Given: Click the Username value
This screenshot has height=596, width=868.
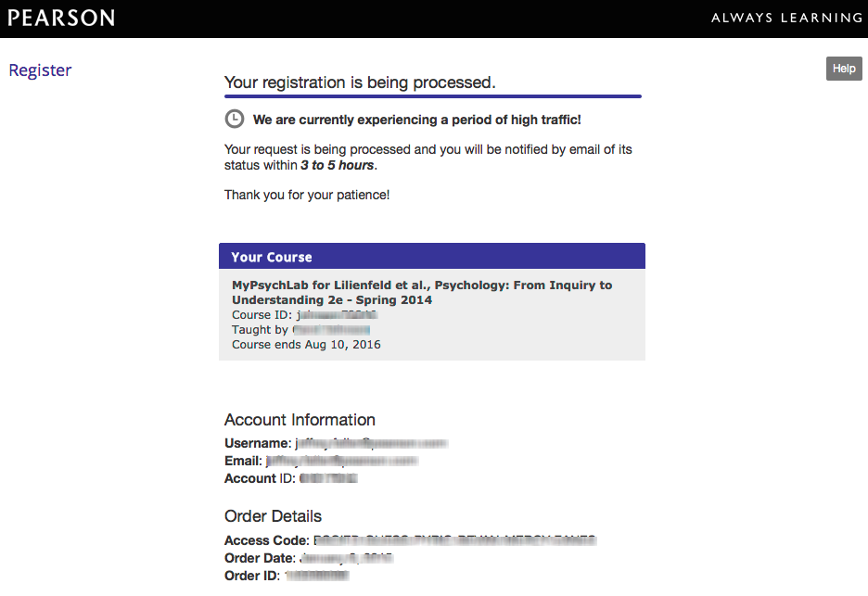Looking at the screenshot, I should click(x=371, y=444).
